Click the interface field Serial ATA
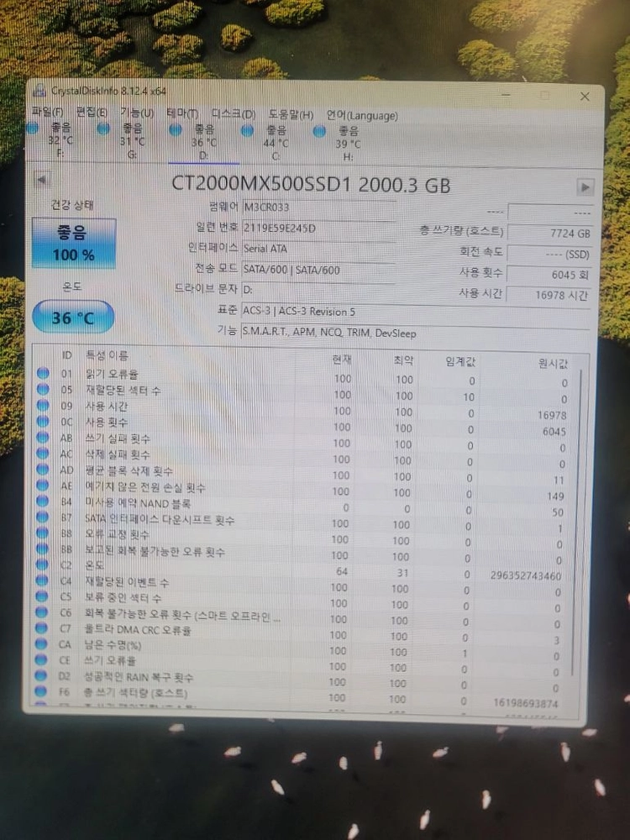The height and width of the screenshot is (840, 630). pos(318,249)
